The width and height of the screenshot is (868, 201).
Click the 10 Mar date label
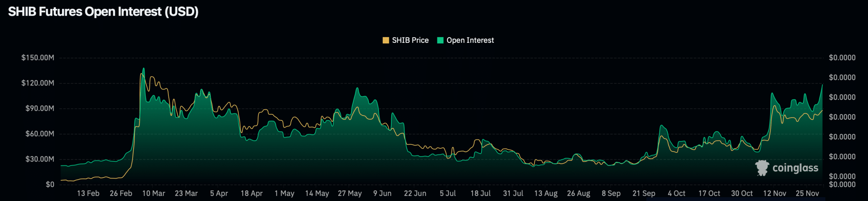coord(154,194)
